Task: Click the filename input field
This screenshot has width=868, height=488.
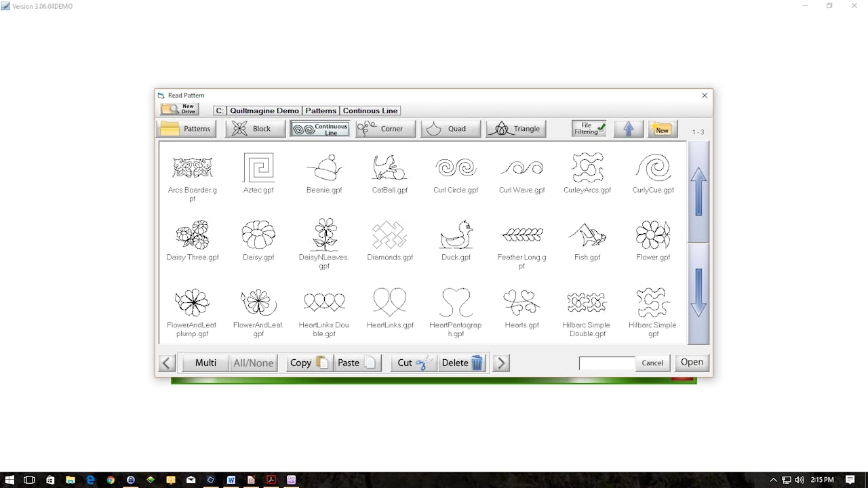Action: tap(606, 363)
